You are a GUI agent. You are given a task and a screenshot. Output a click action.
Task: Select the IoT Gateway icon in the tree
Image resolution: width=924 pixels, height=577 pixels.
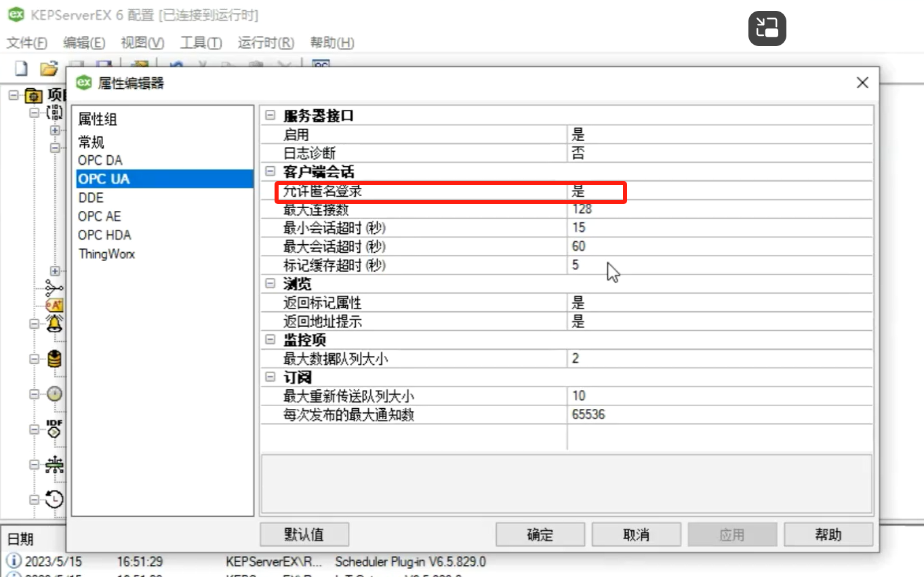click(54, 464)
